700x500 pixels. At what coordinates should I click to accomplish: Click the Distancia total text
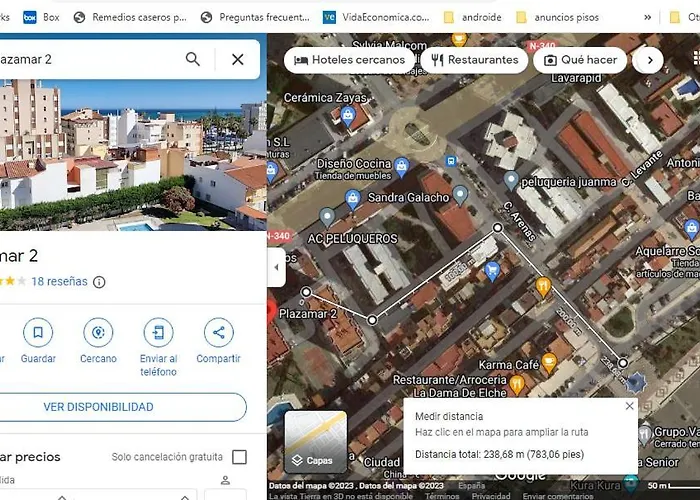point(499,454)
